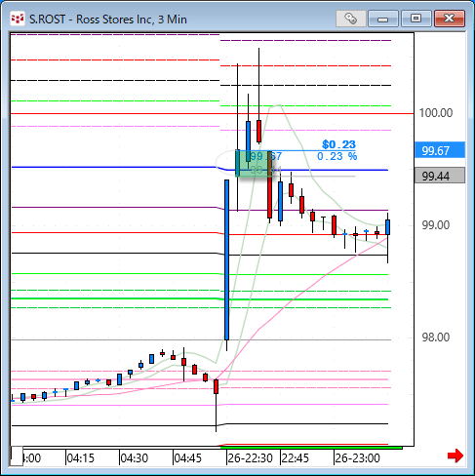This screenshot has width=475, height=476.
Task: Click the green session bar along bottom
Action: 311,448
